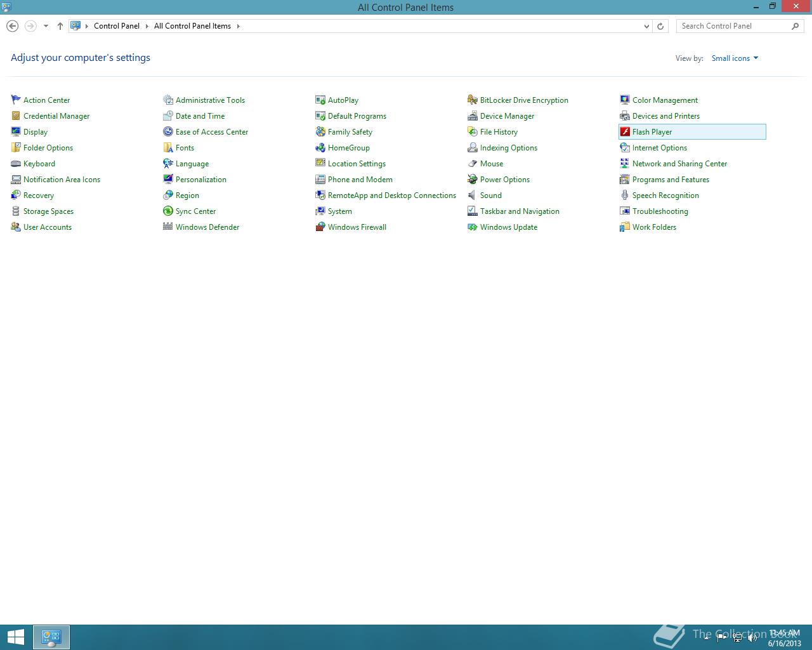Click the HomeGroup icon
Image resolution: width=812 pixels, height=650 pixels.
tap(320, 147)
